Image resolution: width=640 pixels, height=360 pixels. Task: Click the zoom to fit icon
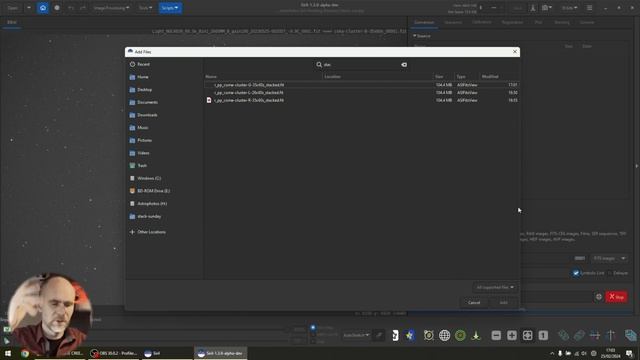527,335
